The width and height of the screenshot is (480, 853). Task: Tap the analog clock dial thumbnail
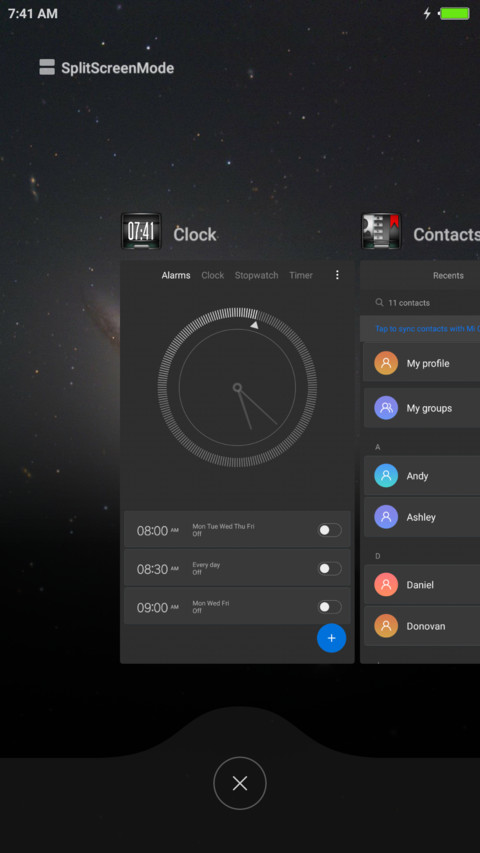[237, 387]
